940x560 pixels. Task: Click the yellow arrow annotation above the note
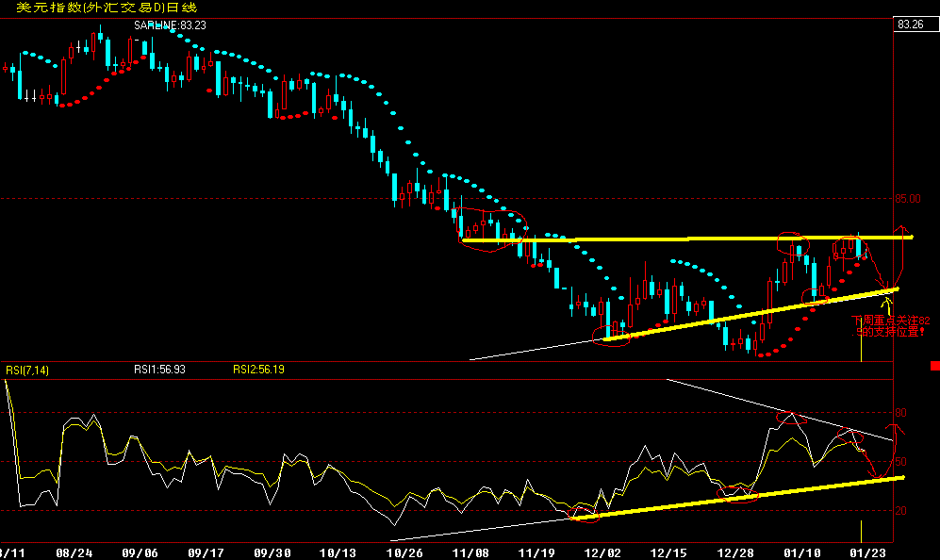[x=887, y=302]
